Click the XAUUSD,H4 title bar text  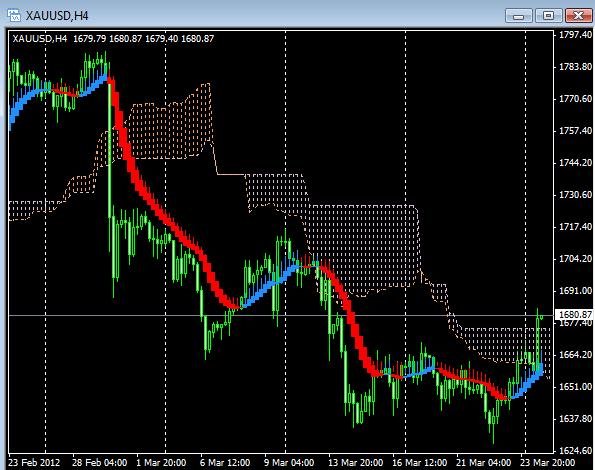57,16
